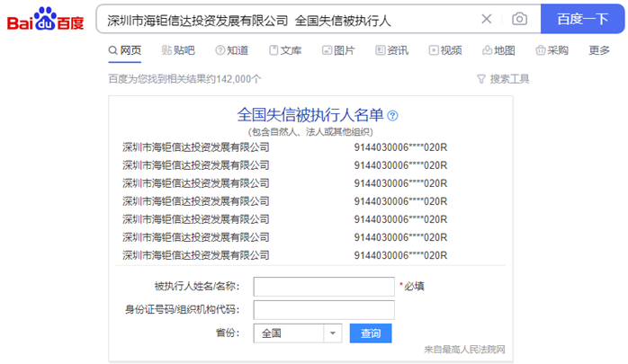Screen dimensions: 628x364
Task: Click the 百度一下 search button
Action: click(582, 19)
